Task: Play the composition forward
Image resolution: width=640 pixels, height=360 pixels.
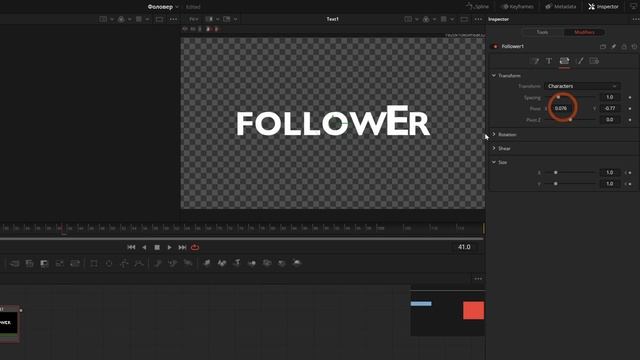Action: (169, 247)
